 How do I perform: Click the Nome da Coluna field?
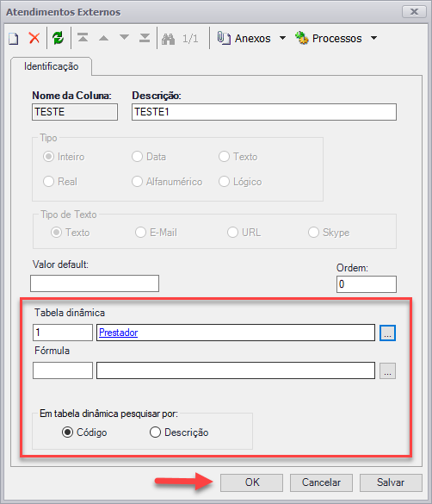click(x=75, y=112)
